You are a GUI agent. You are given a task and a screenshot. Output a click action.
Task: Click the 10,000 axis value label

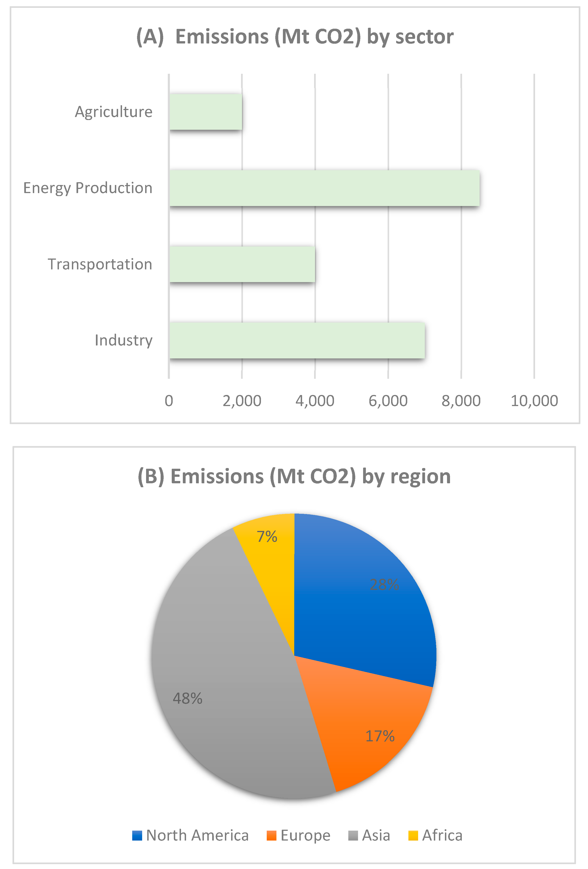click(x=534, y=401)
